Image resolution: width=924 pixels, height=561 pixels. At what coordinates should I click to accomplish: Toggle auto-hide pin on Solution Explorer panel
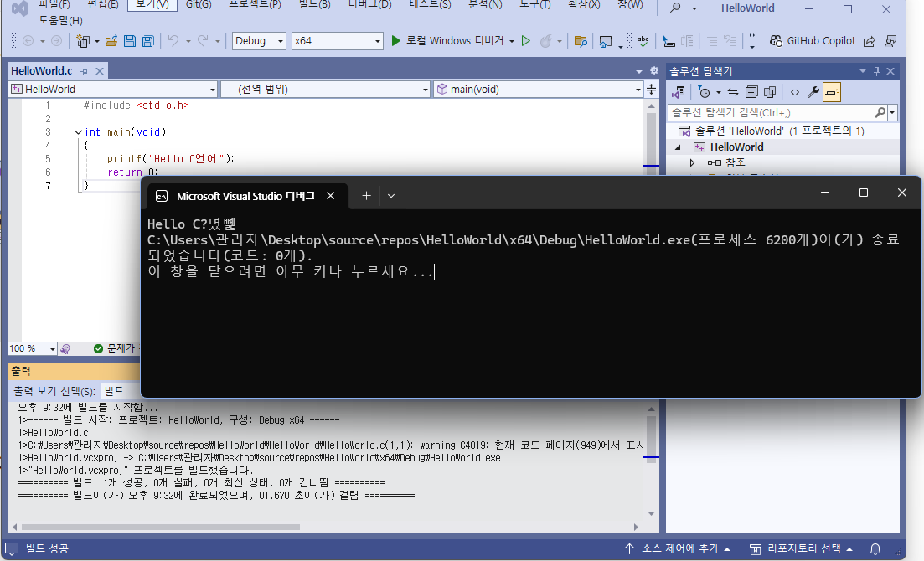pos(876,71)
